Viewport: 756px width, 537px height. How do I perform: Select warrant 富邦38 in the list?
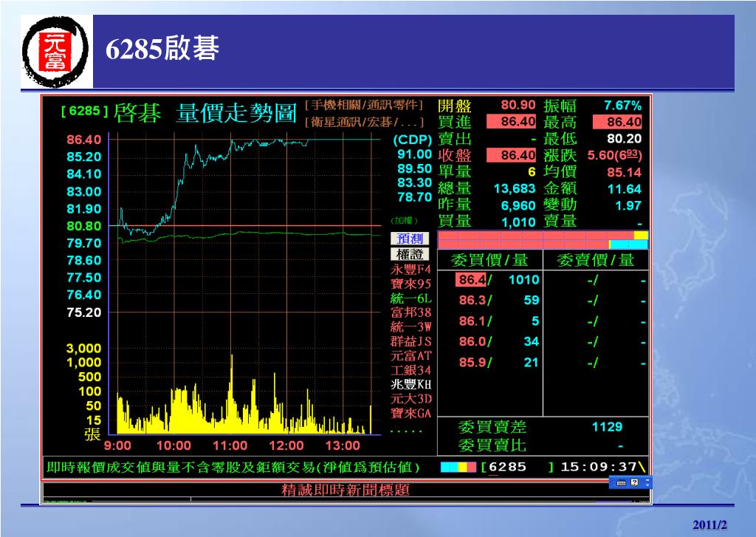[x=410, y=312]
